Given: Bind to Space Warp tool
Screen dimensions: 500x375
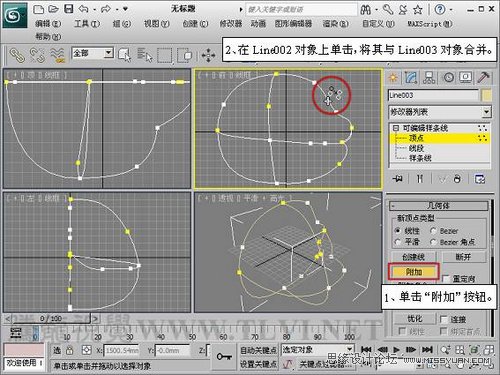Looking at the screenshot, I should 58,55.
